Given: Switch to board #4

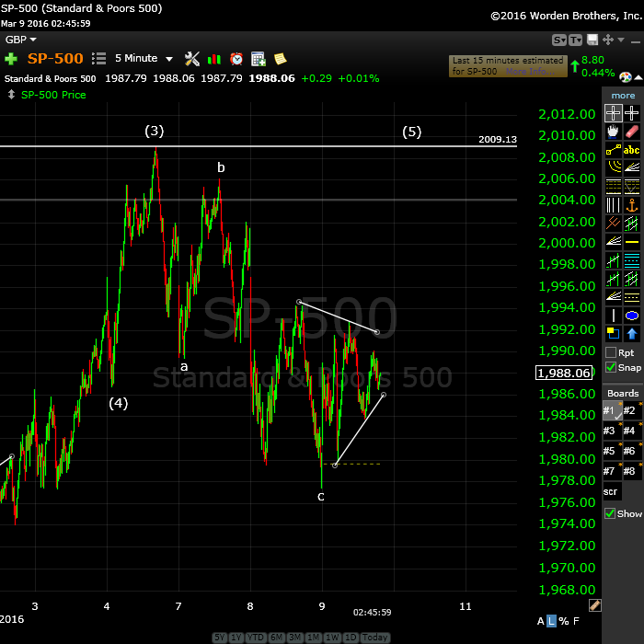Looking at the screenshot, I should pyautogui.click(x=632, y=431).
